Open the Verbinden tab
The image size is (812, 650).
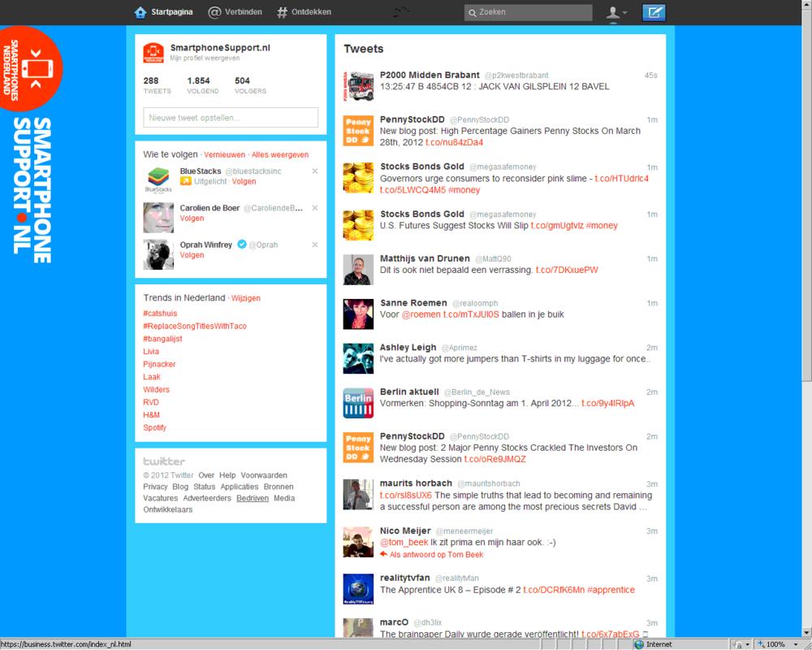coord(235,12)
